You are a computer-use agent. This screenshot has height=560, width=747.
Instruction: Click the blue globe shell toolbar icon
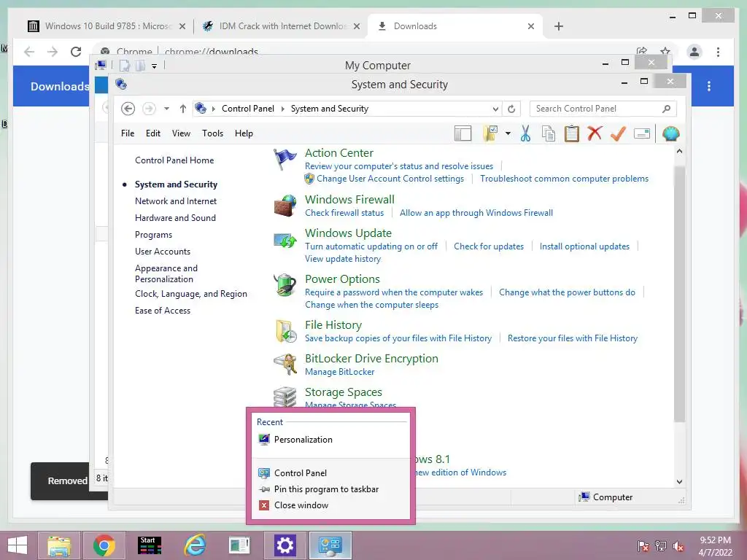670,134
